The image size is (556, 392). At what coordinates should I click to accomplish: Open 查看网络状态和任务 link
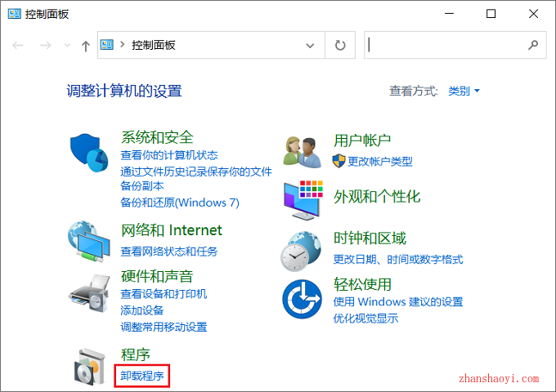pos(169,252)
